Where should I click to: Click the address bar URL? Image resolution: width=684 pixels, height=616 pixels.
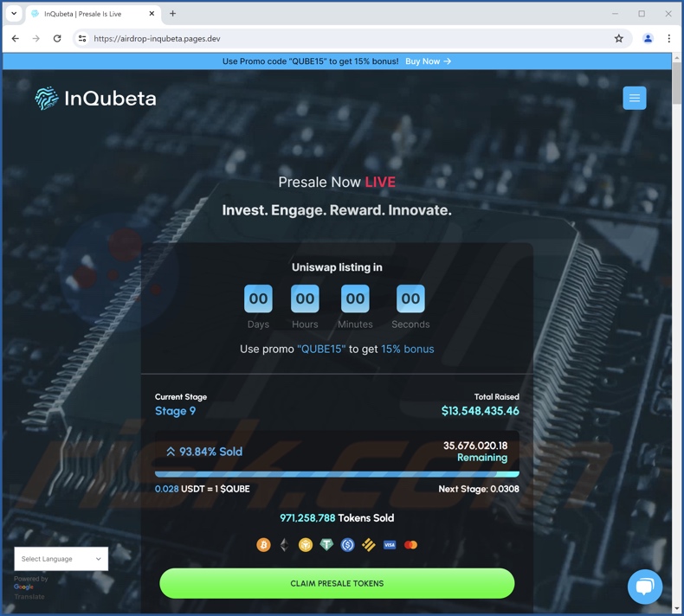(x=157, y=38)
